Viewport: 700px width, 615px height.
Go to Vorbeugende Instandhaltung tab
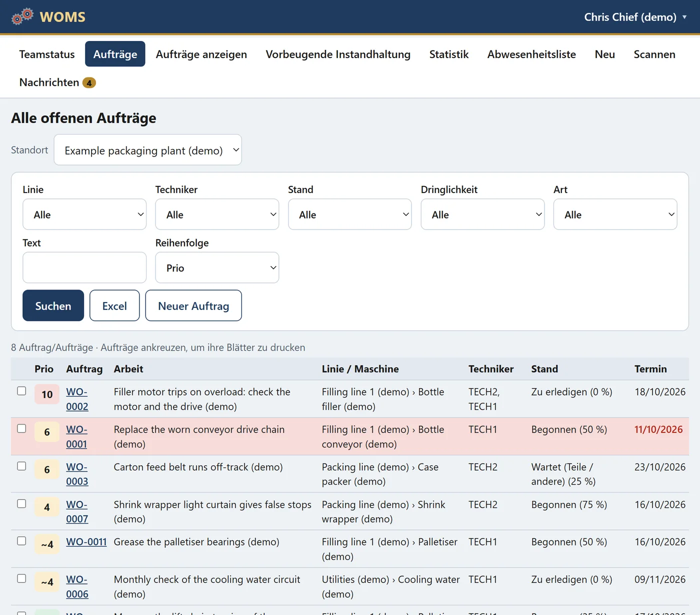click(338, 54)
